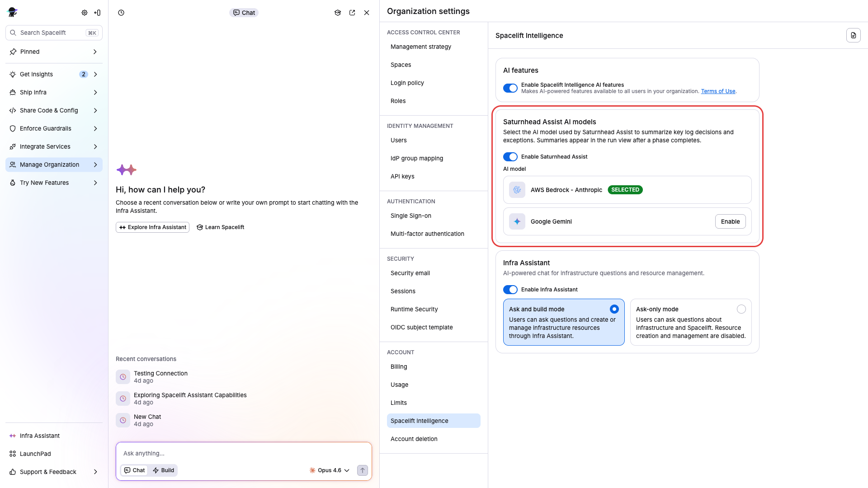Collapse the sidebar with the collapse icon
The height and width of the screenshot is (488, 868).
tap(97, 13)
